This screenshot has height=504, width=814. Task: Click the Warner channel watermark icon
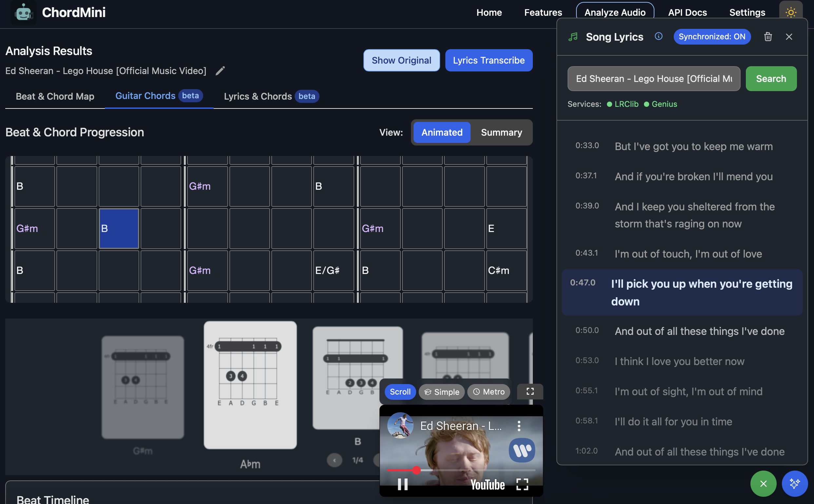522,450
